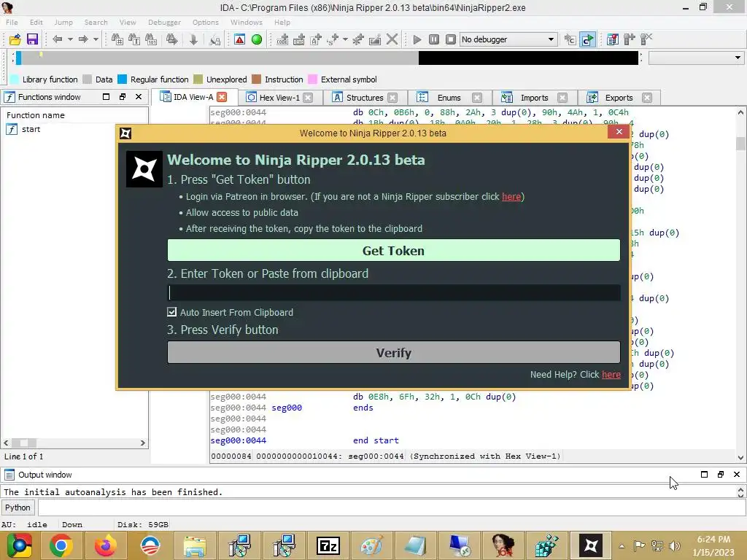
Task: Click the subscriber 'here' link
Action: pos(511,197)
